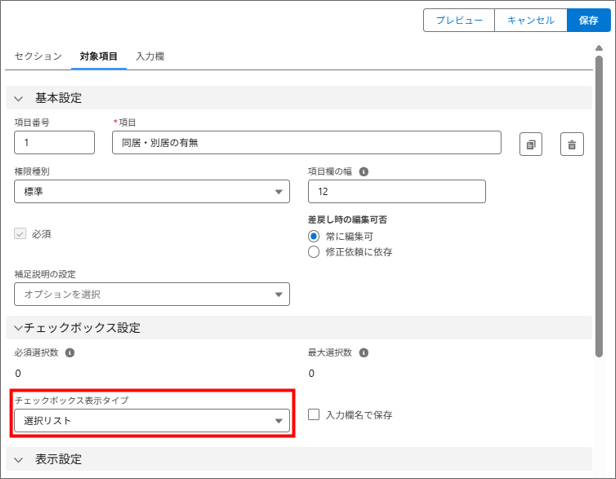The height and width of the screenshot is (479, 616).
Task: Select 常に編集可 radio option
Action: click(314, 236)
